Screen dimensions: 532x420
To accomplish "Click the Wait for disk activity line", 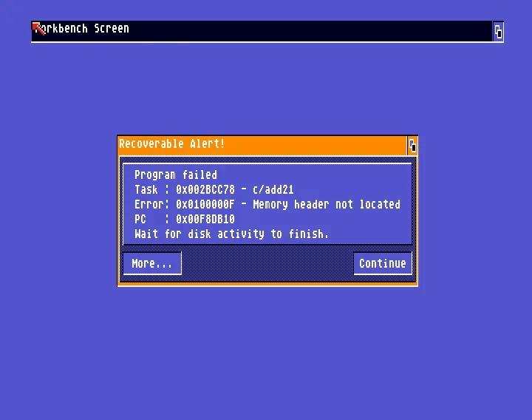I will (x=231, y=234).
